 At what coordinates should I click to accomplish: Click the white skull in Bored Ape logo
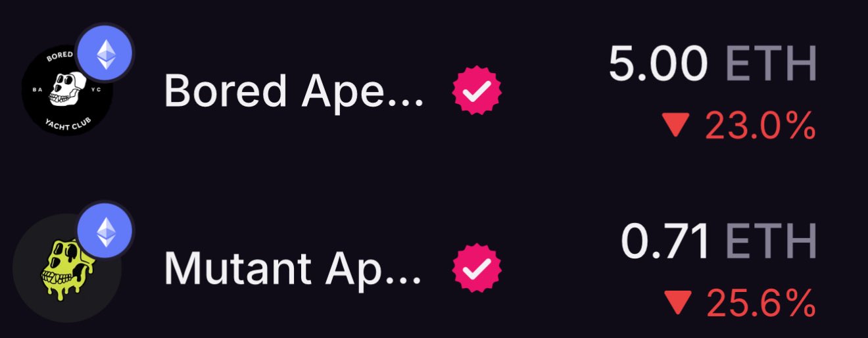click(x=65, y=89)
